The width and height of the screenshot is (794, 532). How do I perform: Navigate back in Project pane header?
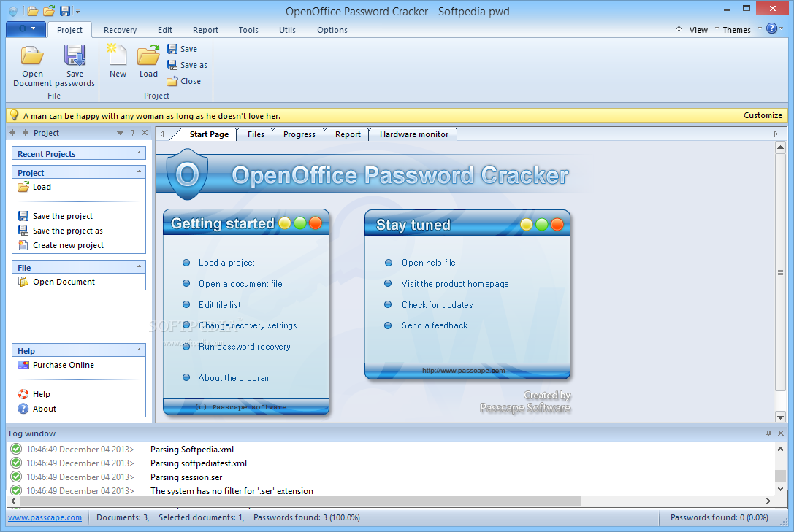pos(12,133)
